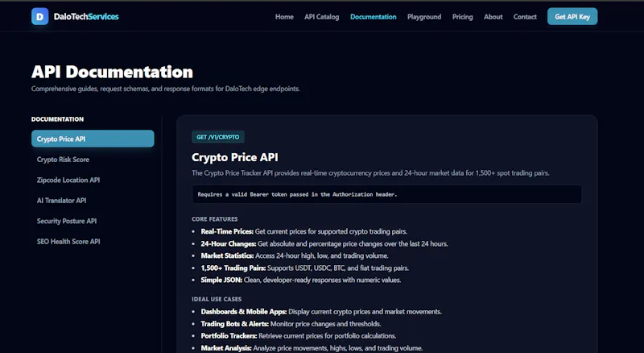Click the Crypto Price Tracker description paragraph
This screenshot has width=644, height=353.
point(370,173)
